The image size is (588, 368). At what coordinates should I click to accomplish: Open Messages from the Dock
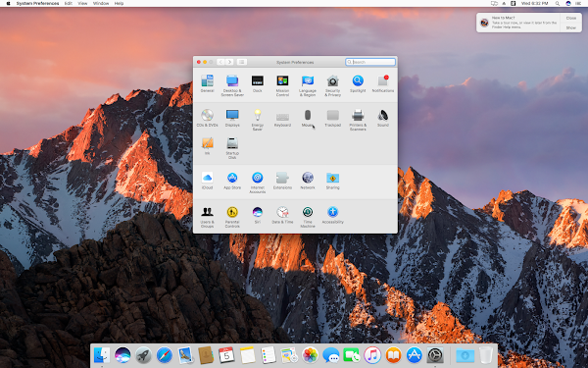point(331,355)
